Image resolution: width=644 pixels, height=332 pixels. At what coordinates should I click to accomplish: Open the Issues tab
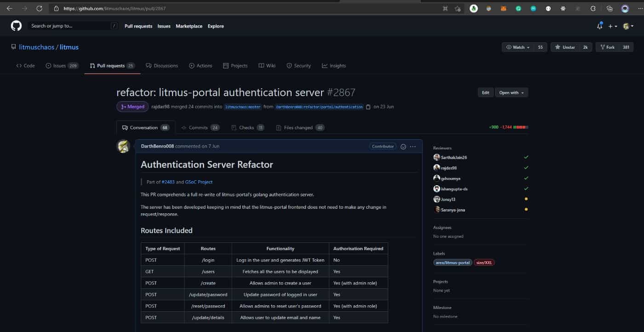[62, 66]
